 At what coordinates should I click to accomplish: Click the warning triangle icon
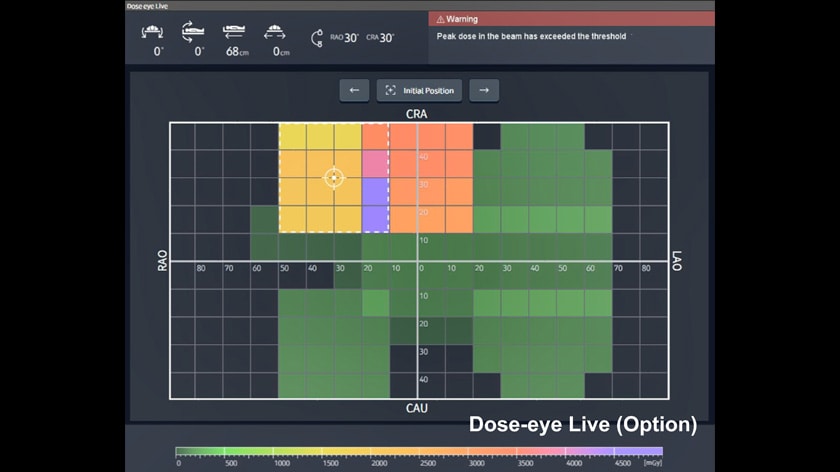point(440,19)
